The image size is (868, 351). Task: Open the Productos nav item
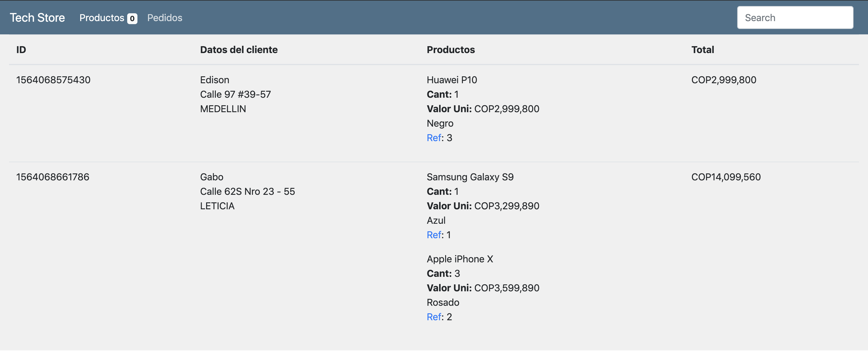point(102,18)
